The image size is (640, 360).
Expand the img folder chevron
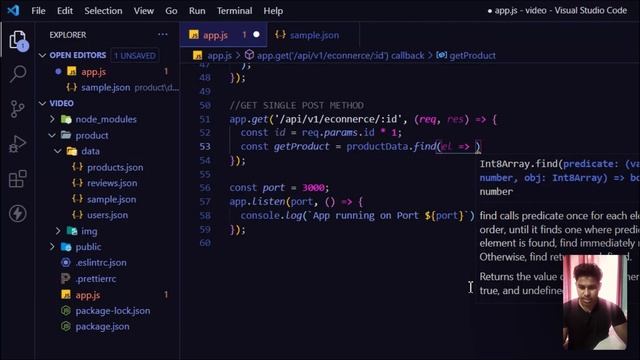pos(58,231)
